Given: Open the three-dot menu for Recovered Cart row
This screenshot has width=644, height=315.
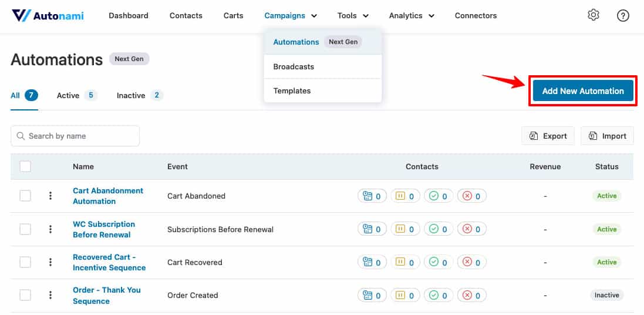Looking at the screenshot, I should [50, 262].
